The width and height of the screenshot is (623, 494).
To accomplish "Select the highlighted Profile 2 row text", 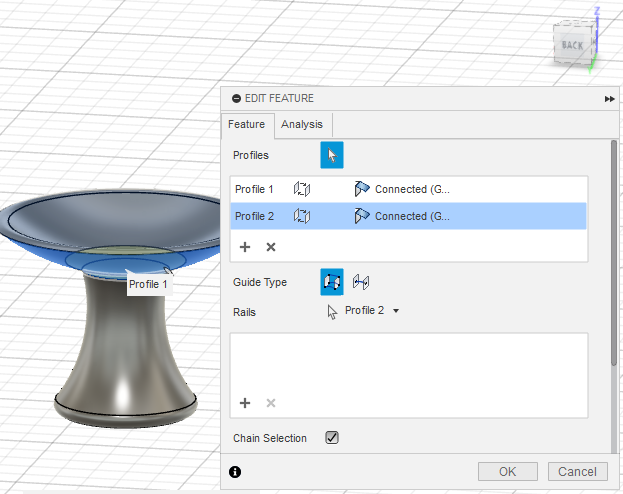I will (x=254, y=216).
